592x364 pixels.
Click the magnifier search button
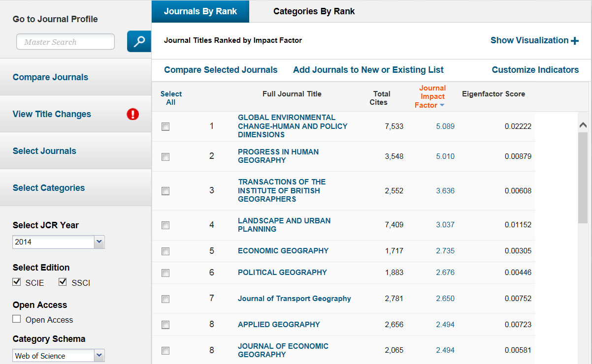[x=139, y=41]
